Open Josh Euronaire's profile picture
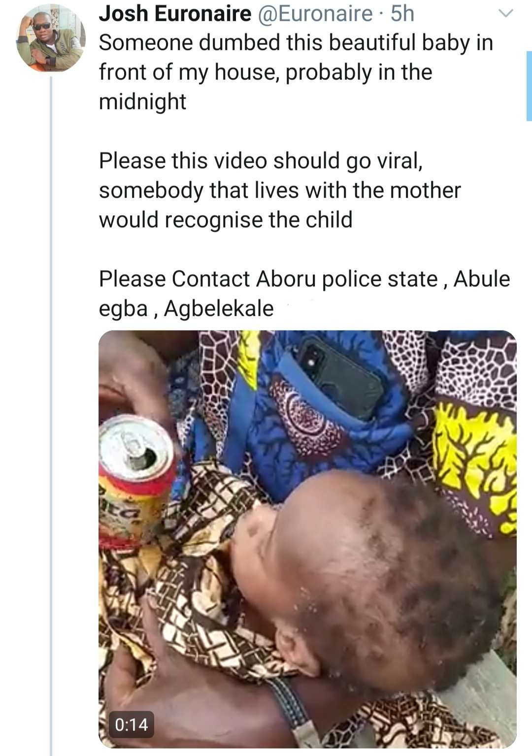Screen dimensions: 532x756 pyautogui.click(x=51, y=38)
